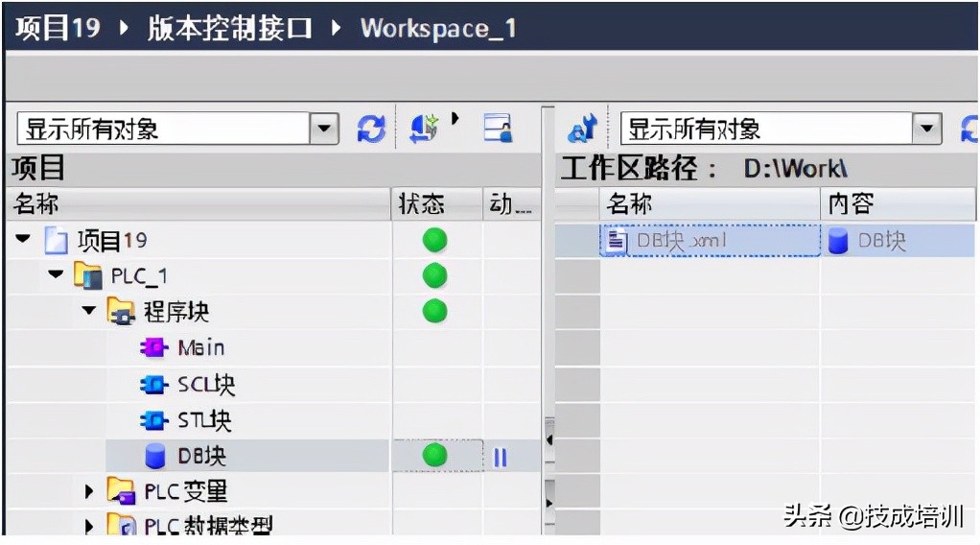Image resolution: width=980 pixels, height=545 pixels.
Task: Click the PLC 变量 folder icon
Action: click(121, 491)
